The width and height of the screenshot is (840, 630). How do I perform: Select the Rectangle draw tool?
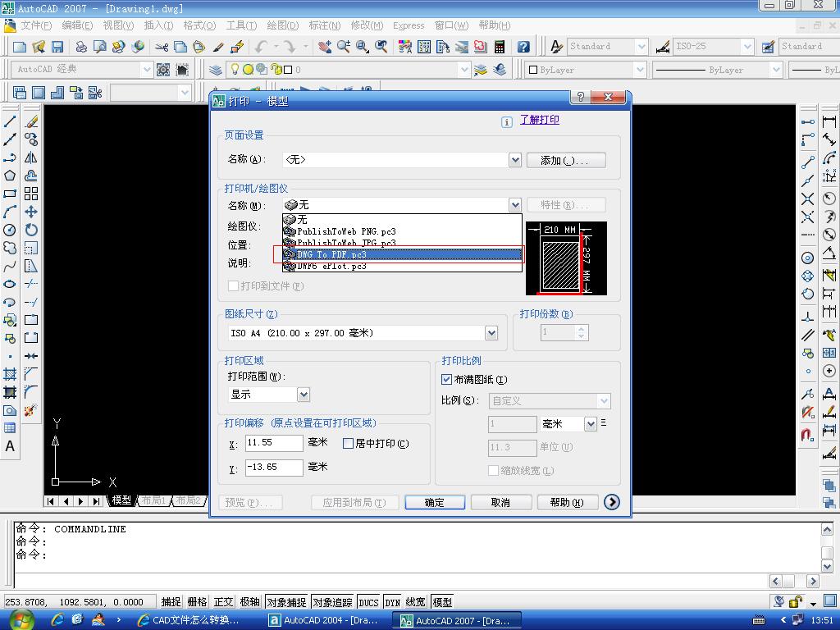(10, 194)
